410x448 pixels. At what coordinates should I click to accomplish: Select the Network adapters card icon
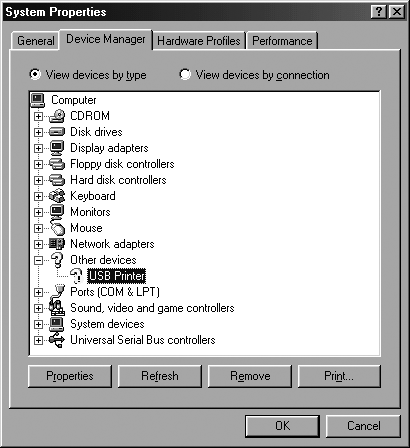(x=57, y=244)
